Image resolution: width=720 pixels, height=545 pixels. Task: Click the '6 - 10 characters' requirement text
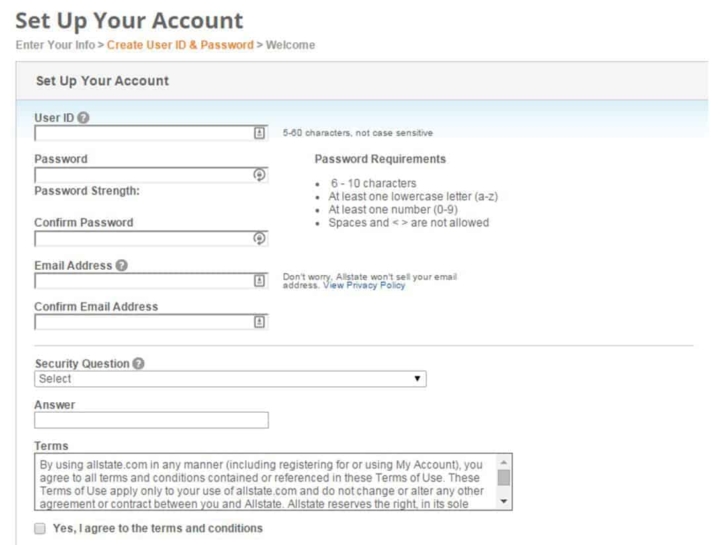[x=373, y=184]
